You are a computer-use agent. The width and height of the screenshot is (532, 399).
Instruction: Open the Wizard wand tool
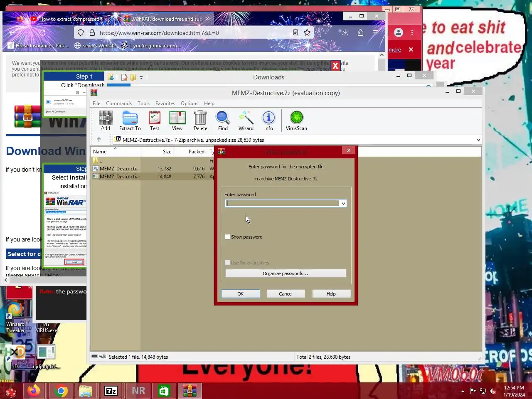pyautogui.click(x=246, y=121)
